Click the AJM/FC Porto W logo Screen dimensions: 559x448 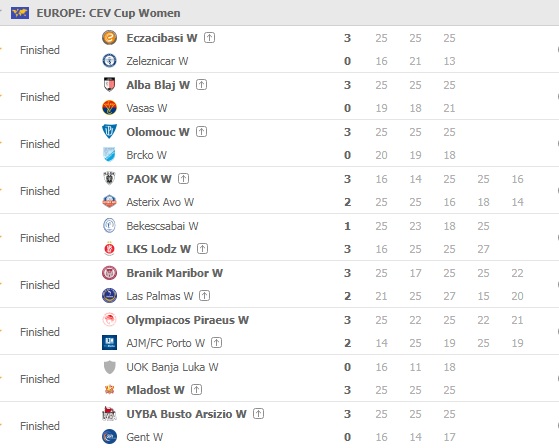109,343
